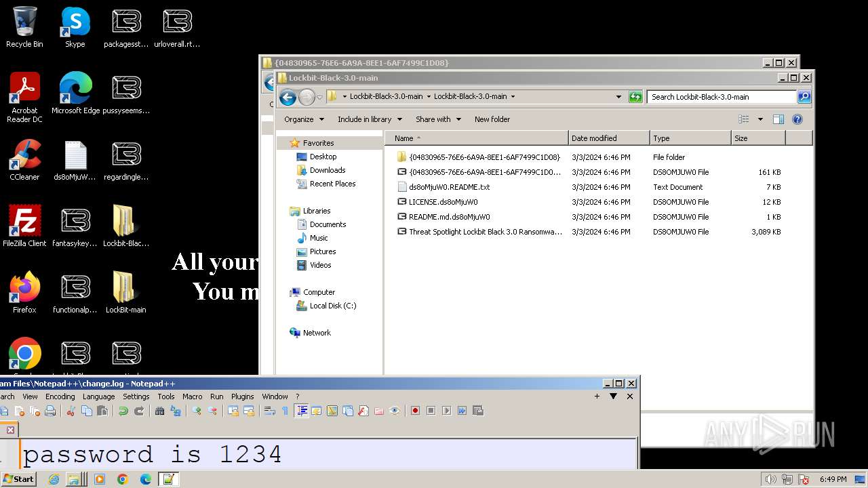Screen dimensions: 868x488
Task: Click the Copy icon in Notepad++ toolbar
Action: point(87,411)
